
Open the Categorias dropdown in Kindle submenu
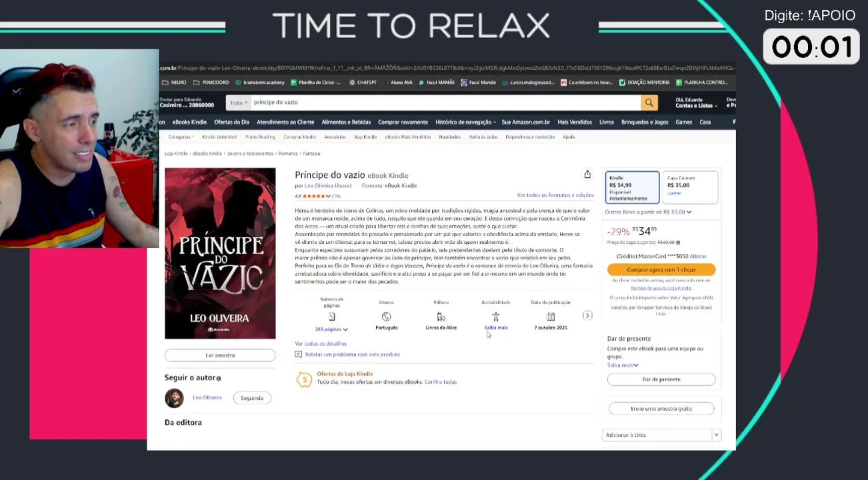coord(181,137)
